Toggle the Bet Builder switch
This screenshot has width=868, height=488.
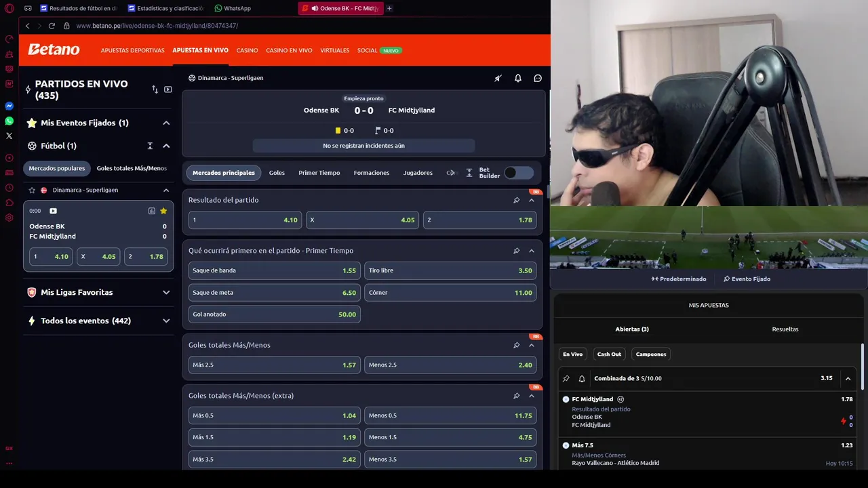[x=519, y=173]
